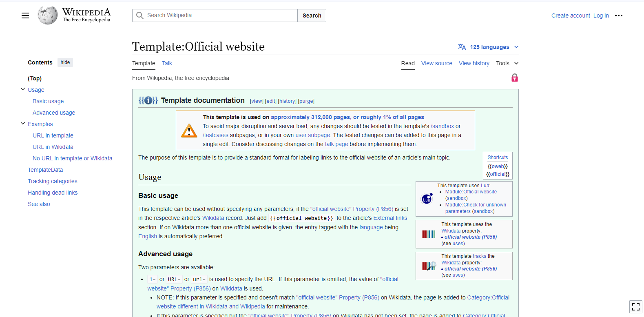
Task: Go to TemplateData in contents
Action: pos(45,170)
